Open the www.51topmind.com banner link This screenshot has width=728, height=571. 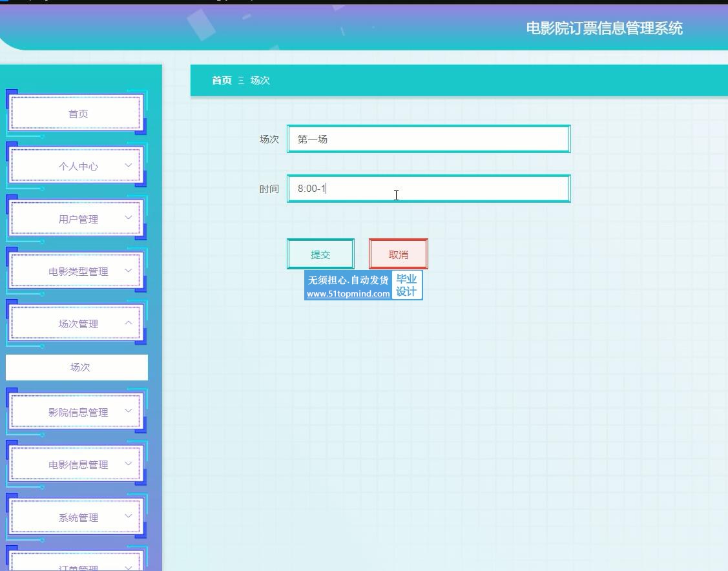[x=348, y=293]
